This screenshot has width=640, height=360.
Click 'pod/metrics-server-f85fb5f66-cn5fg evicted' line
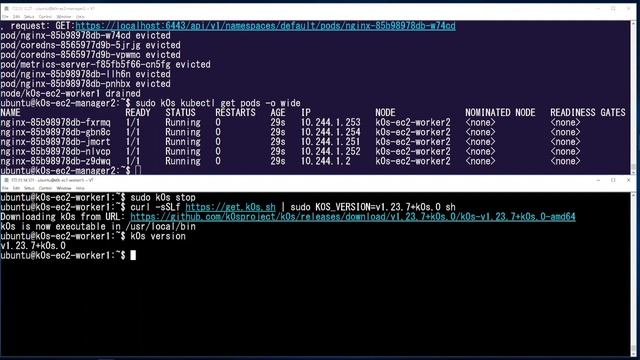[x=106, y=64]
